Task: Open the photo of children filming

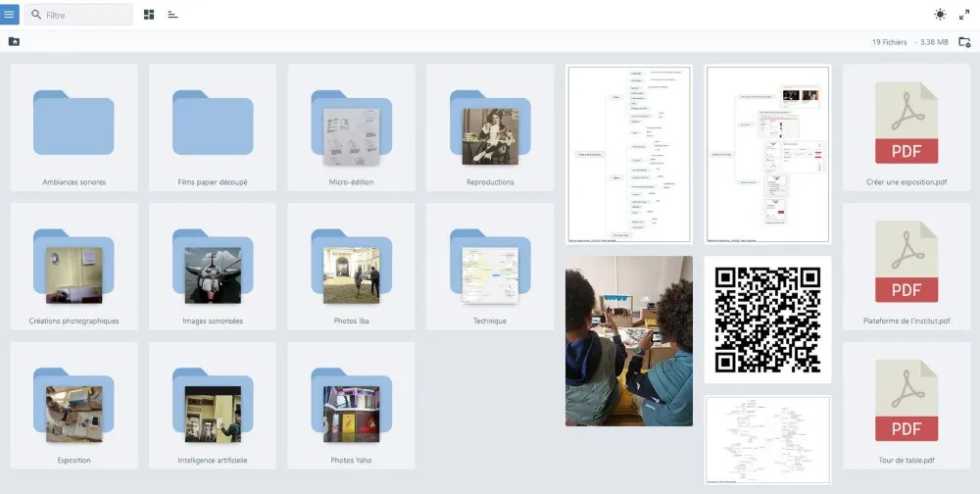Action: [x=629, y=341]
